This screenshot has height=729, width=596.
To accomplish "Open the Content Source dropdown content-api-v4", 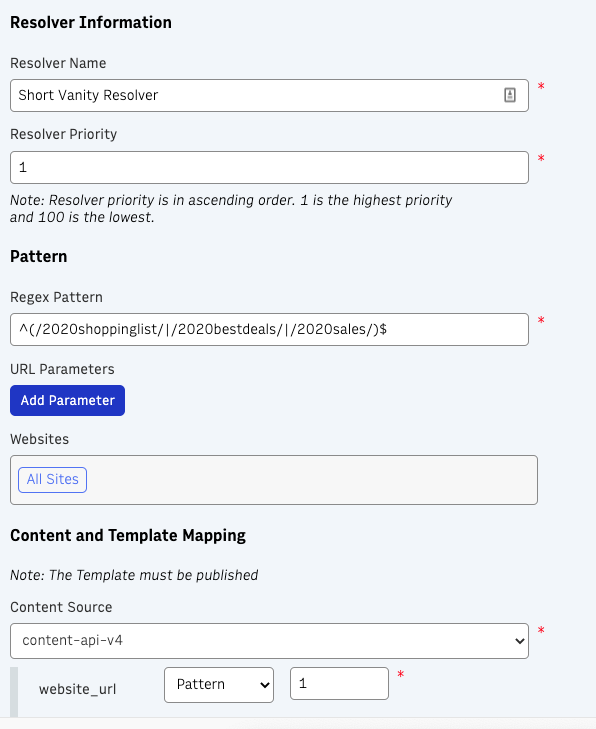I will 269,641.
